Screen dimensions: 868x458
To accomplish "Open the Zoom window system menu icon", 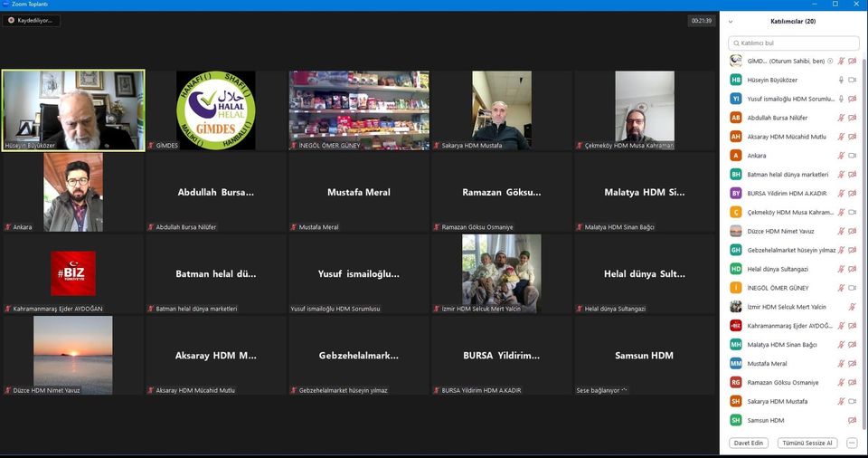I will click(5, 5).
